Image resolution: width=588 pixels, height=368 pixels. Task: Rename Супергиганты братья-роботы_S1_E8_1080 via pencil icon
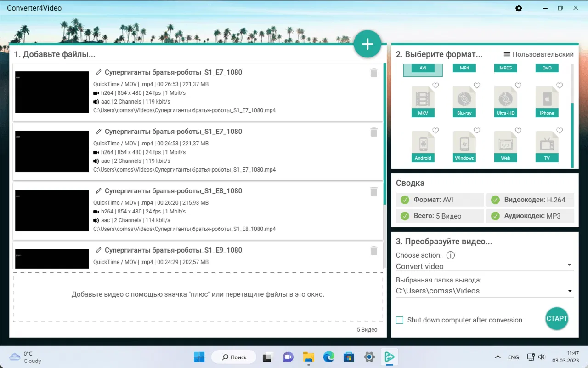pos(98,191)
